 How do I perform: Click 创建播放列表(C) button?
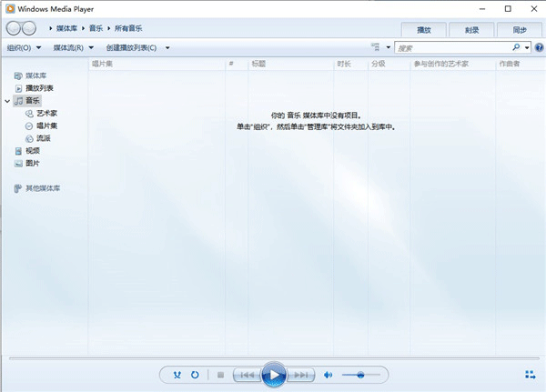tap(131, 47)
